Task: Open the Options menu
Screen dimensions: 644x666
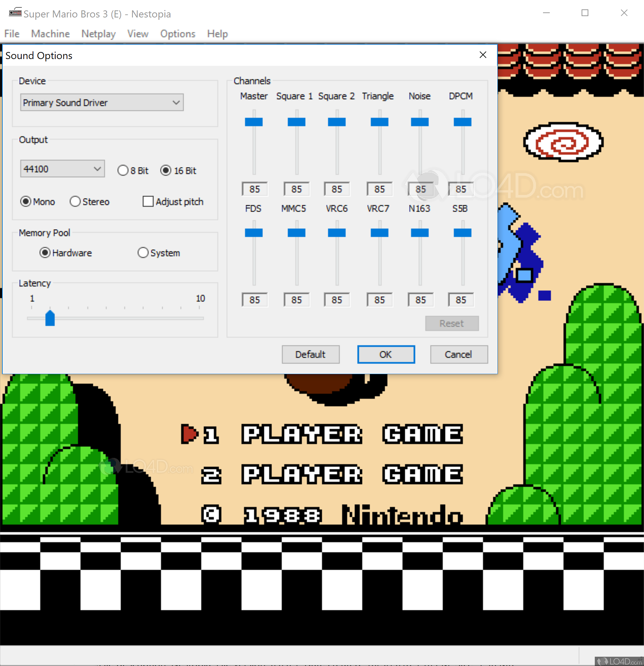Action: pyautogui.click(x=178, y=34)
